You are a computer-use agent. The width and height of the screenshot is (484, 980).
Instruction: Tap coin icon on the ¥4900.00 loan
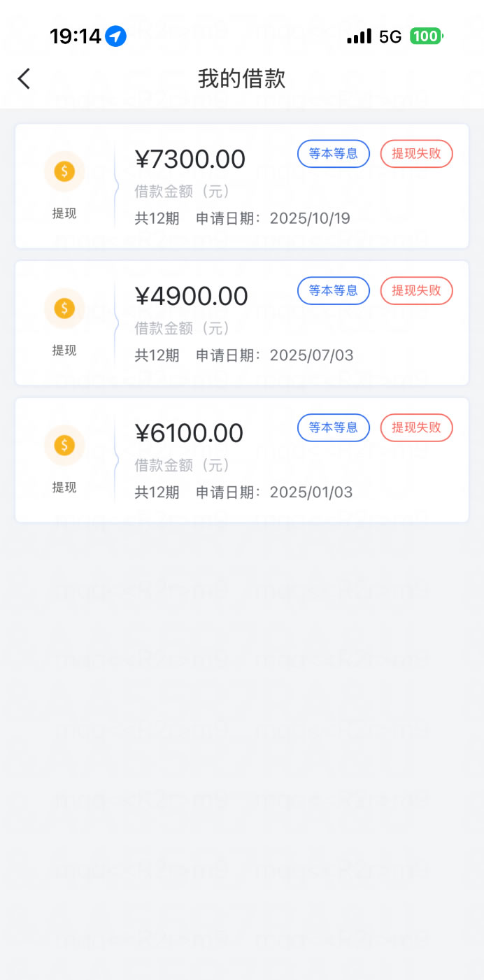[64, 308]
